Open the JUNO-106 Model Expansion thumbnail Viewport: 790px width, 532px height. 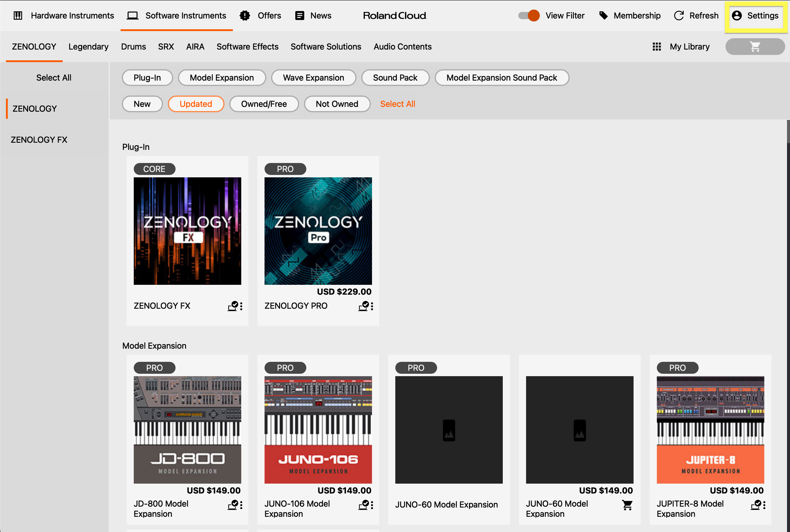click(x=318, y=430)
